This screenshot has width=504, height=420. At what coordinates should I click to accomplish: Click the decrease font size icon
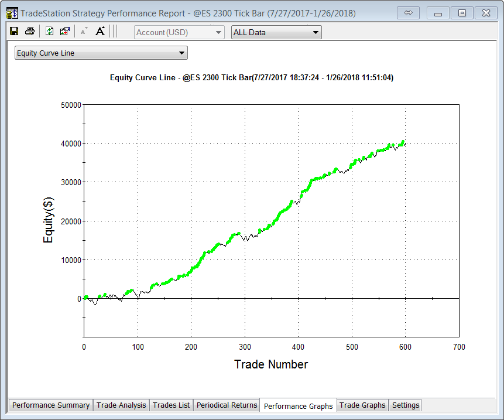(84, 32)
